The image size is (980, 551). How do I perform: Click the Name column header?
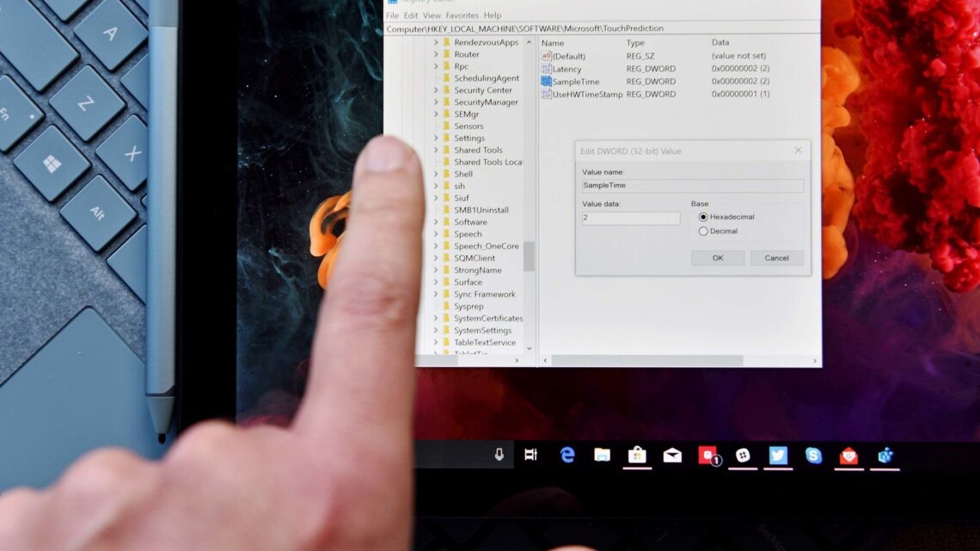(x=553, y=43)
